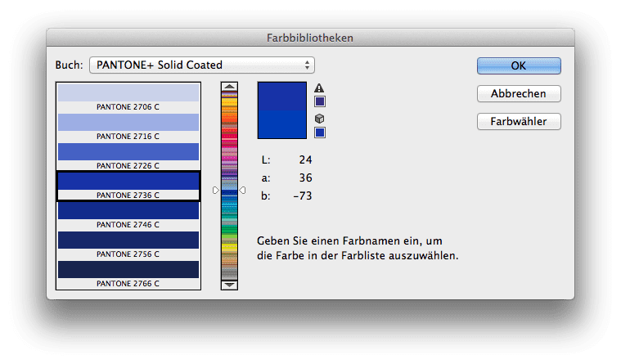Select the in-gamut replacement color swatch
The width and height of the screenshot is (621, 364).
point(320,101)
